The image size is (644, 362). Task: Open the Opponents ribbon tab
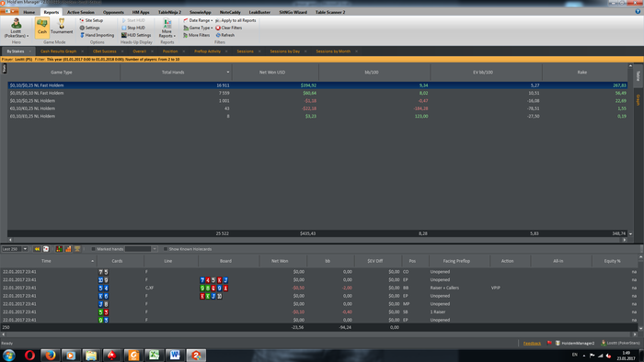click(113, 12)
